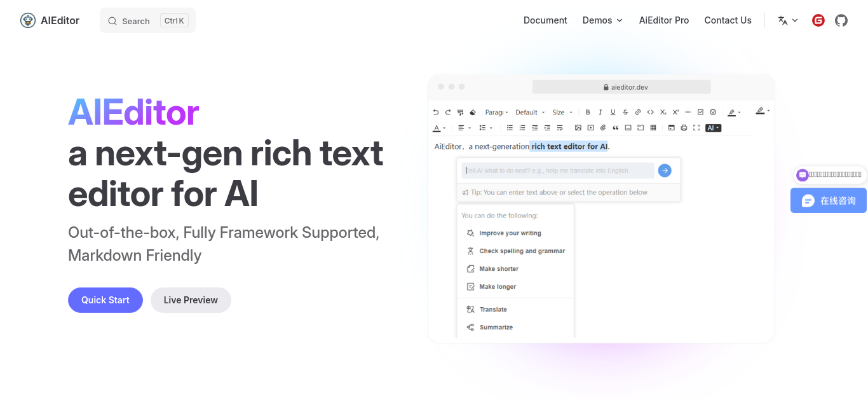Expand the Paragraph style dropdown
The width and height of the screenshot is (868, 400).
[x=497, y=113]
